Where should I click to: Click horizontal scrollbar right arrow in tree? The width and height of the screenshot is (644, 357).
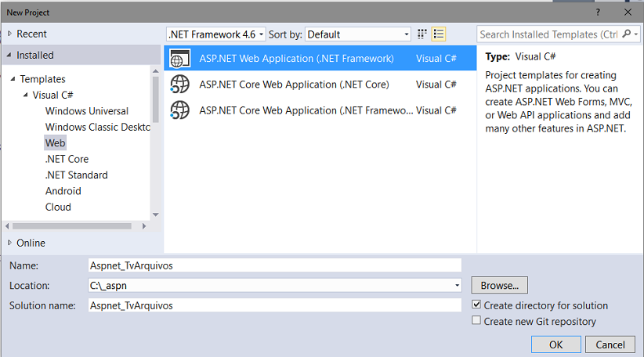(143, 226)
